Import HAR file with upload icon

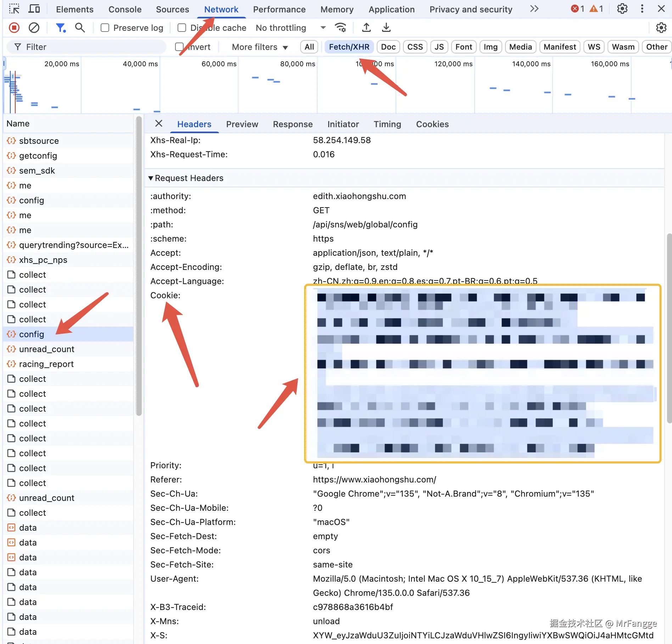tap(366, 28)
